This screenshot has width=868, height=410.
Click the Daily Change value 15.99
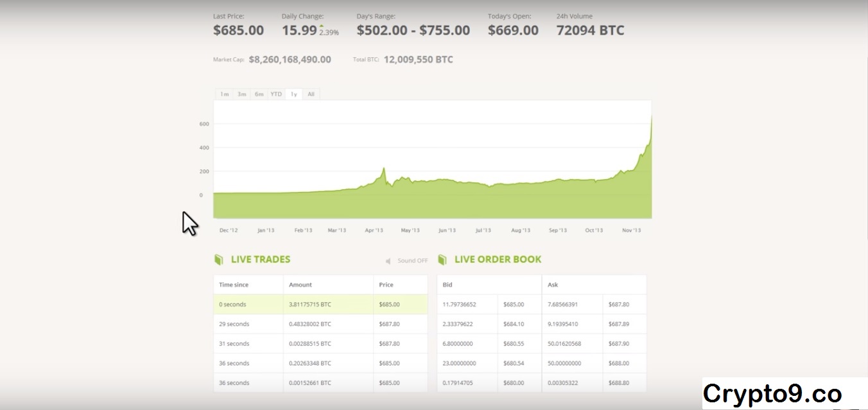tap(299, 30)
